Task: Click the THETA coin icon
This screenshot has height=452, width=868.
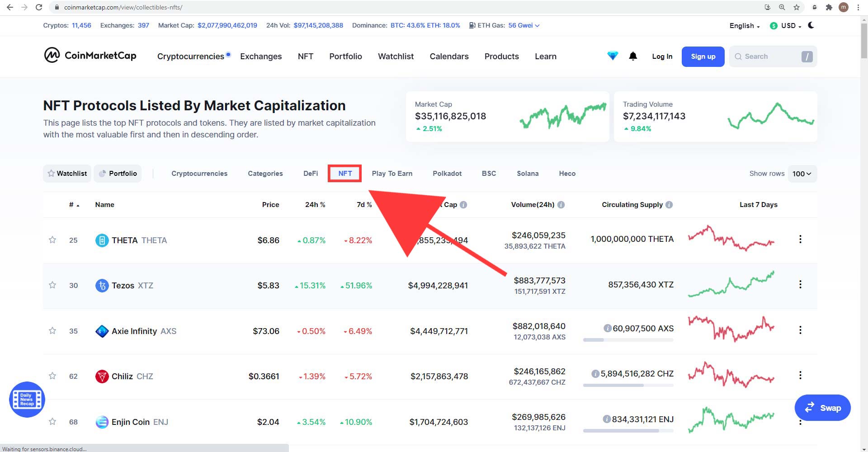Action: coord(102,240)
